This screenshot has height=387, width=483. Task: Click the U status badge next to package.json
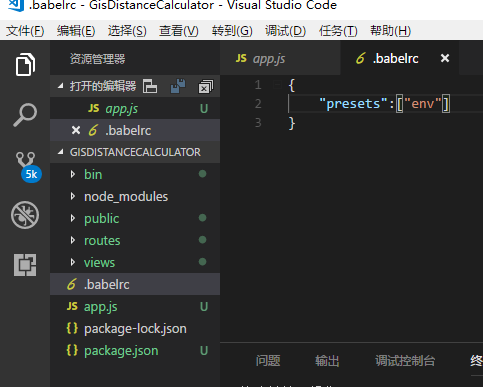point(204,351)
